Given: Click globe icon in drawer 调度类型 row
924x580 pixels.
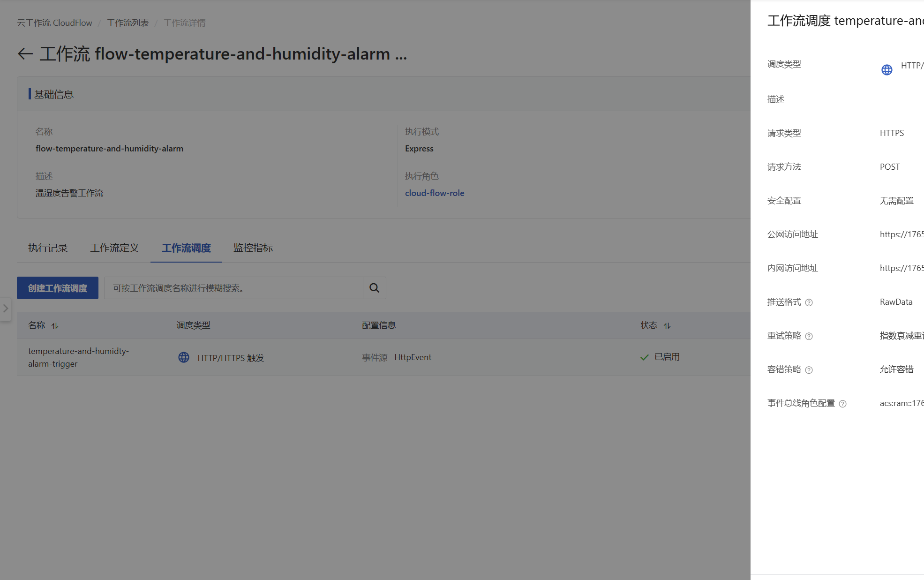Looking at the screenshot, I should click(x=886, y=70).
